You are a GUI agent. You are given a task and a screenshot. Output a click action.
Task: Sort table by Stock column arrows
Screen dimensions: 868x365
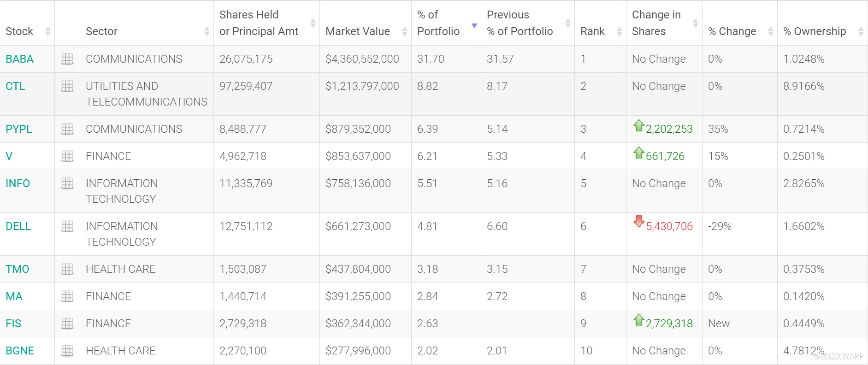click(x=47, y=31)
